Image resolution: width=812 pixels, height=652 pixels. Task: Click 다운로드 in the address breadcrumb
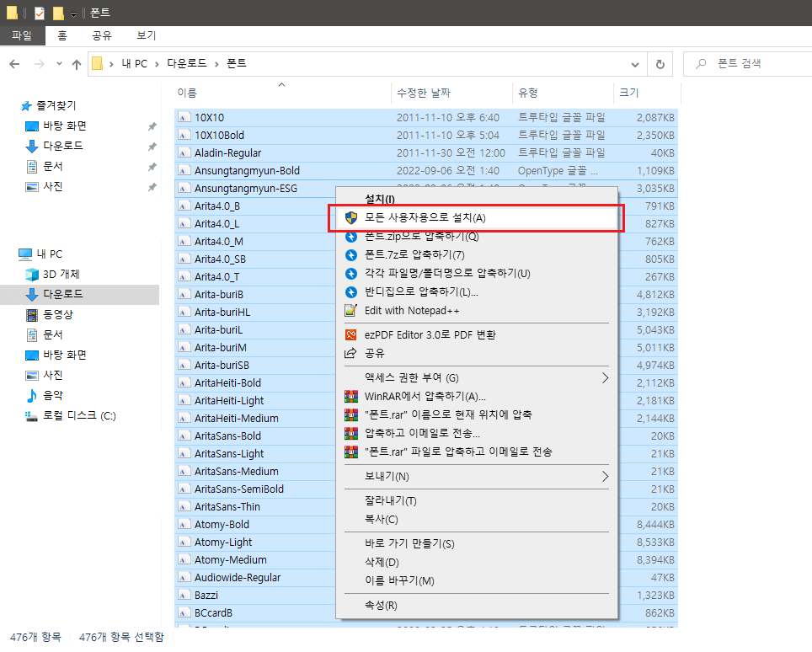(x=186, y=63)
